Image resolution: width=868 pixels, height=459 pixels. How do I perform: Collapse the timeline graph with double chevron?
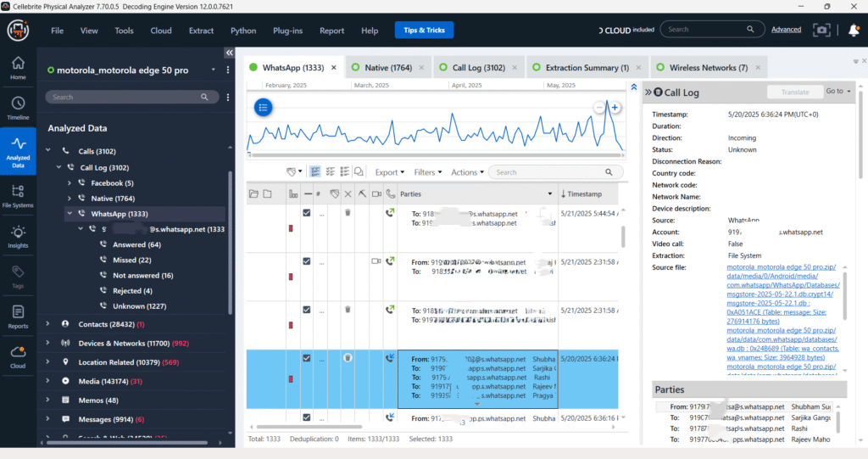coord(634,87)
